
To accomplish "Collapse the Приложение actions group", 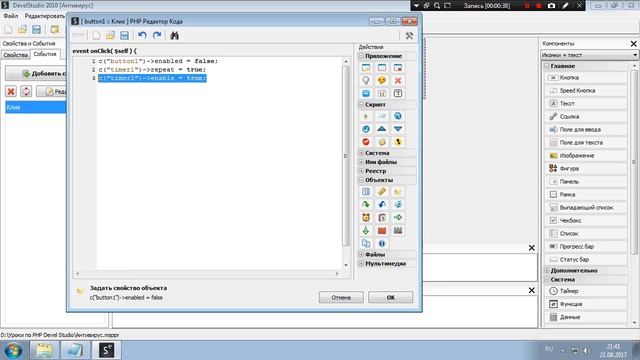I will point(362,56).
